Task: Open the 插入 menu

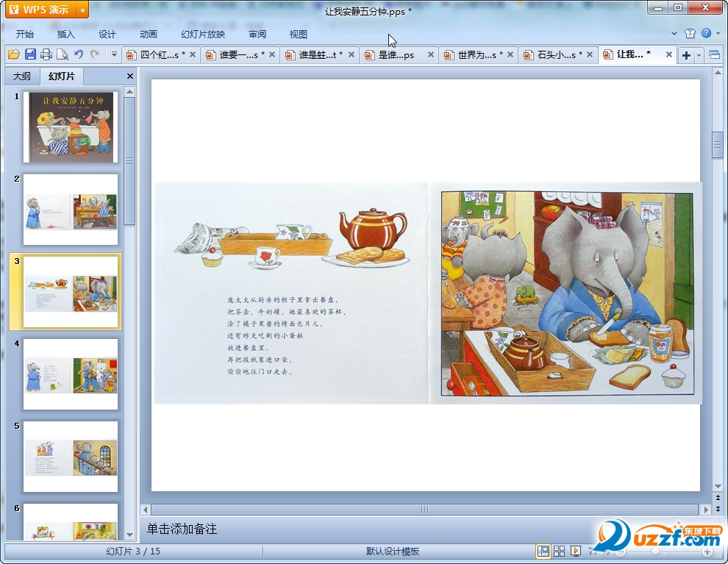Action: (65, 35)
